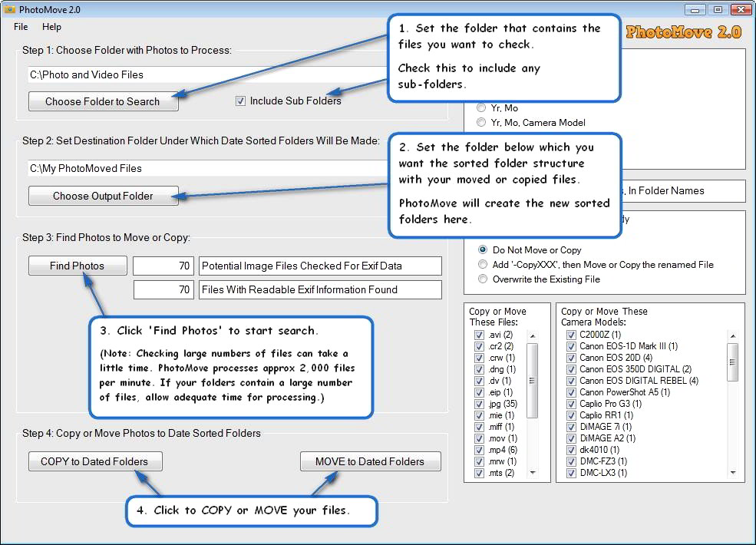The width and height of the screenshot is (756, 545).
Task: Click file types list scroll-down arrow
Action: click(x=533, y=473)
